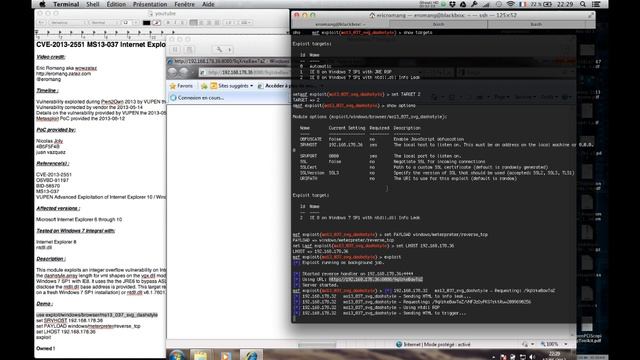Center text in TextEdit

point(201,23)
